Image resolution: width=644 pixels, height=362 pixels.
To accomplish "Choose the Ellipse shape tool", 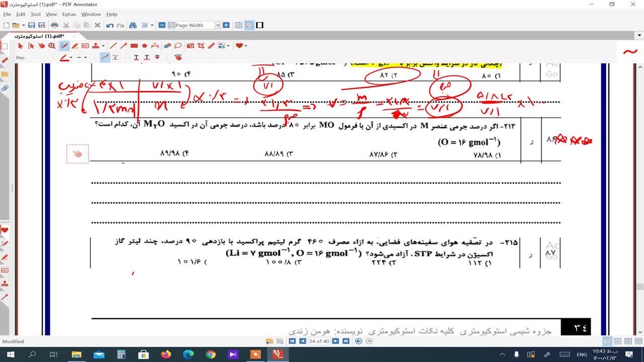I will [x=144, y=46].
